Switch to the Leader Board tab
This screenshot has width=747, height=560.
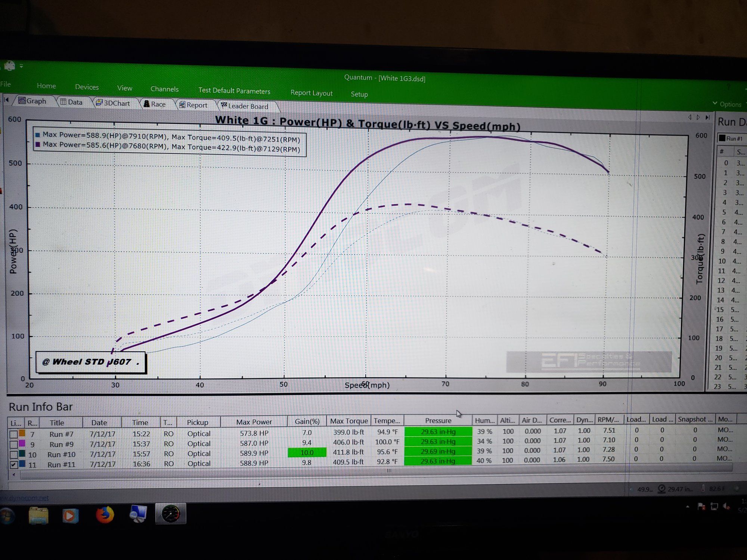coord(245,106)
